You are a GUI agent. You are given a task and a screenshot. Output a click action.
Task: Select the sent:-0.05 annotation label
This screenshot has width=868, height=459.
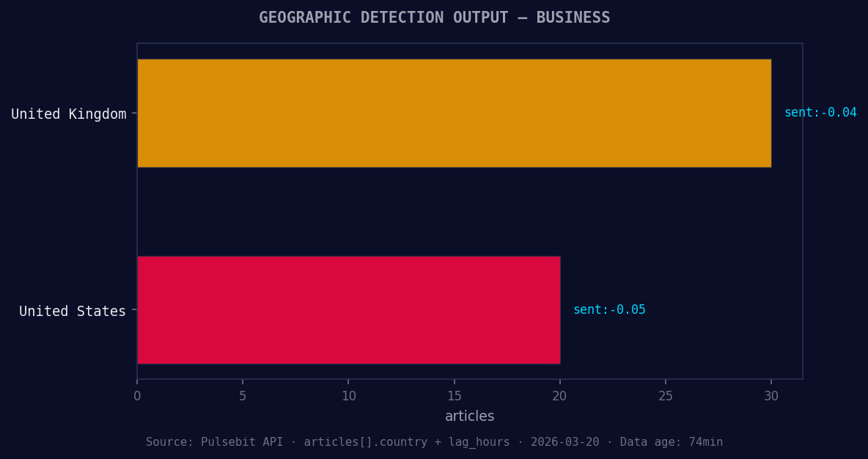[x=609, y=309]
